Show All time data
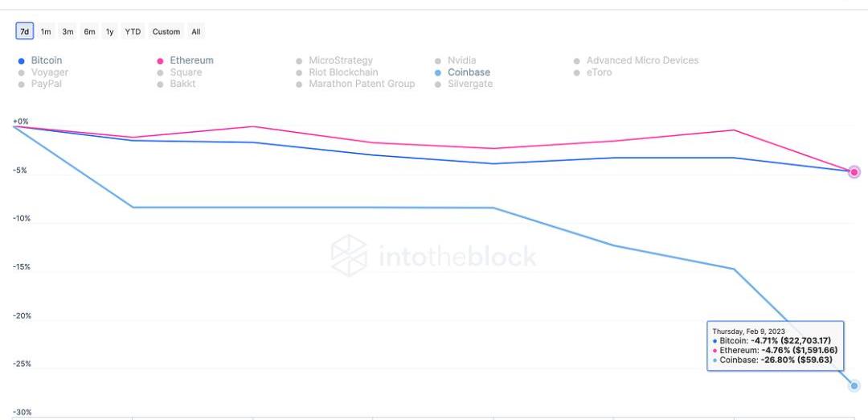The width and height of the screenshot is (868, 420). [x=196, y=31]
